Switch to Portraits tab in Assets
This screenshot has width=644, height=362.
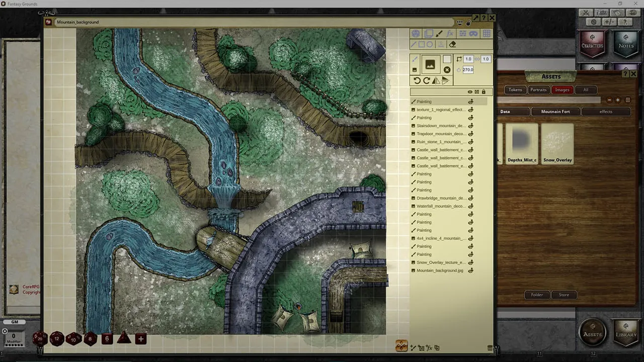tap(538, 90)
